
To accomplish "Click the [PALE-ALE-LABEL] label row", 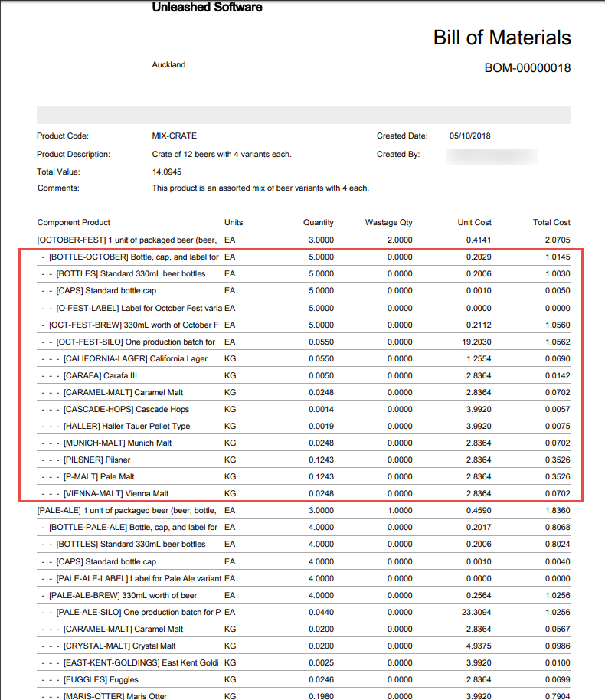I will click(303, 578).
